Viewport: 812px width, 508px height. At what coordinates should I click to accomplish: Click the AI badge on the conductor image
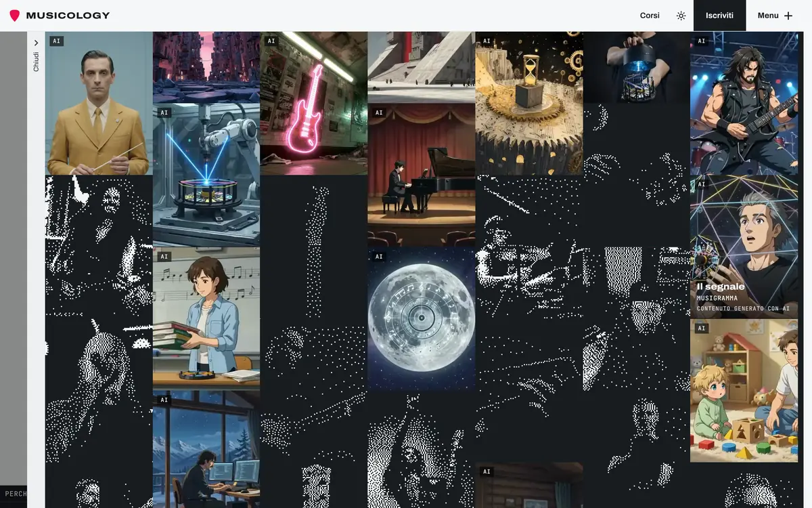(56, 41)
